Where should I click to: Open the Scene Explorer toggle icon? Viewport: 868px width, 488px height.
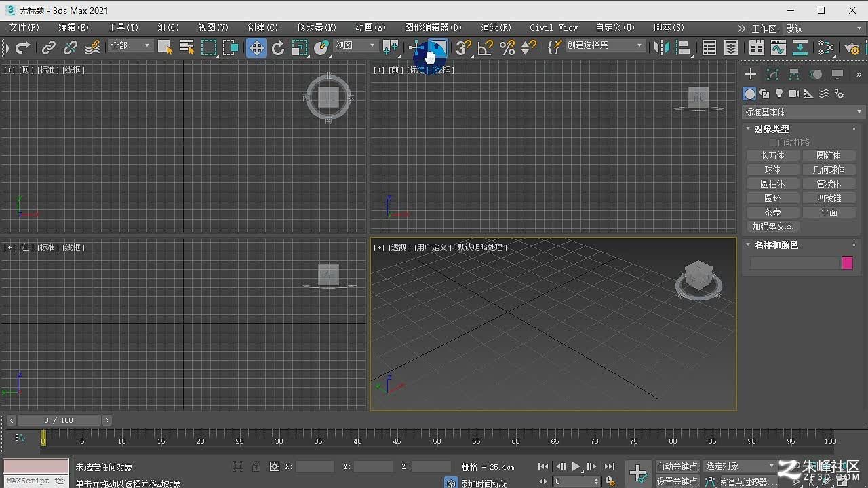pyautogui.click(x=709, y=47)
